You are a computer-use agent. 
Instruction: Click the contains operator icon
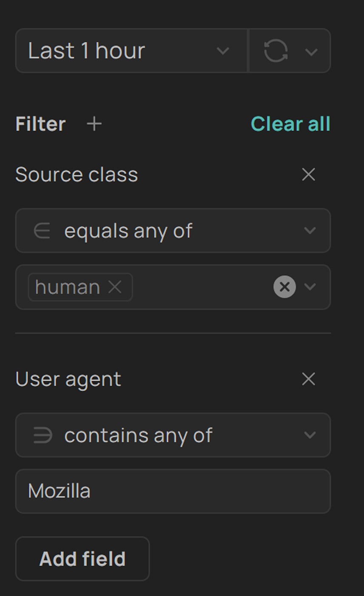pos(43,435)
